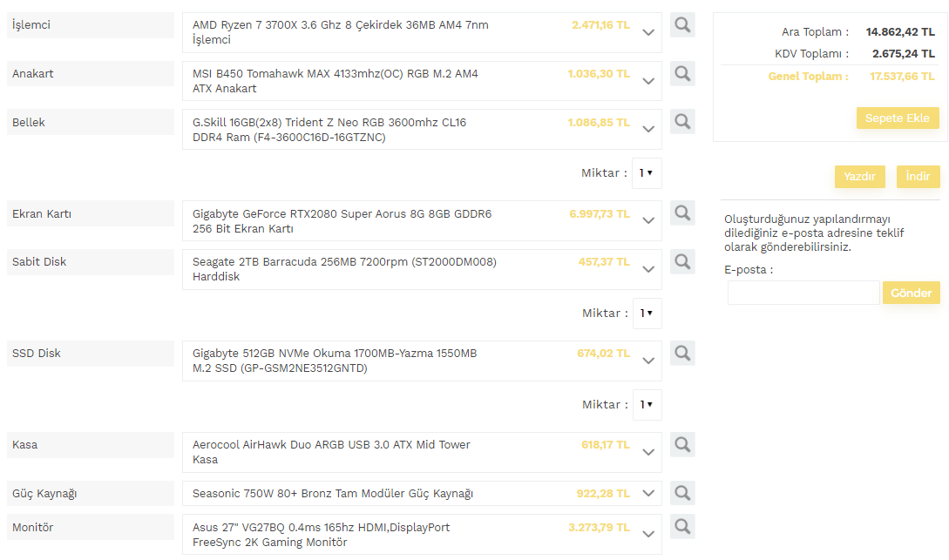Screen dimensions: 949x560
Task: Click the KDV Toplamı 2.675,24 TL value
Action: pos(903,53)
